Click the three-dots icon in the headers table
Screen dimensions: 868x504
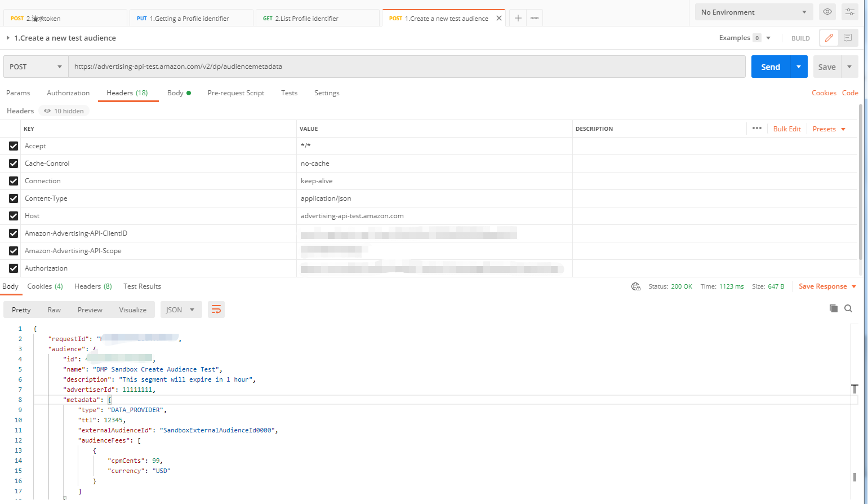point(757,128)
